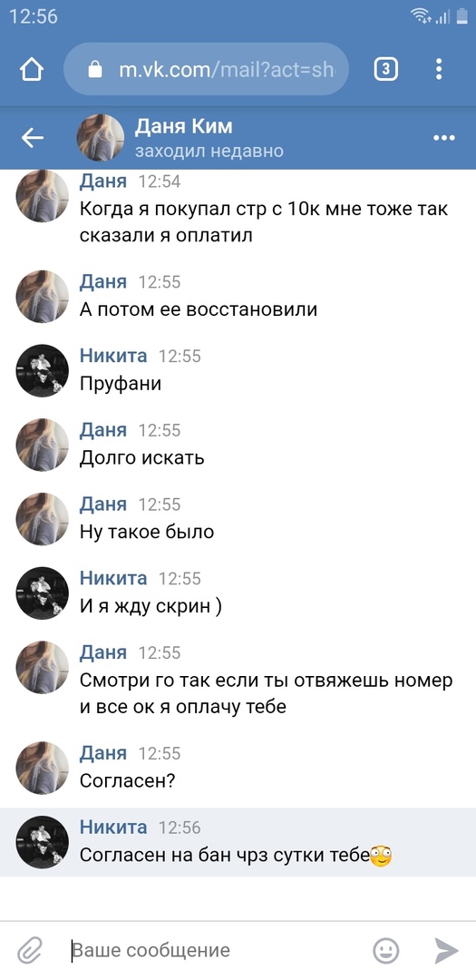
Task: Select message "А потом ее восстановили"
Action: pos(199,309)
